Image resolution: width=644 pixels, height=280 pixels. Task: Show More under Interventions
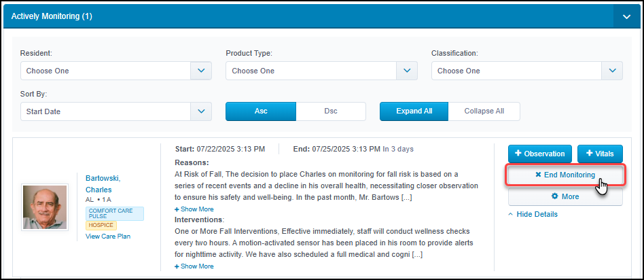click(x=194, y=266)
